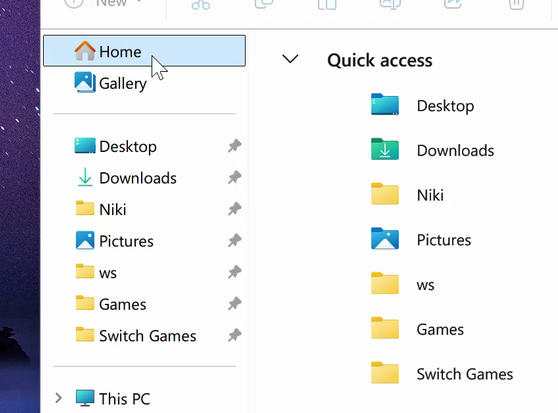
Task: Click the Rename icon in toolbar
Action: 390,5
